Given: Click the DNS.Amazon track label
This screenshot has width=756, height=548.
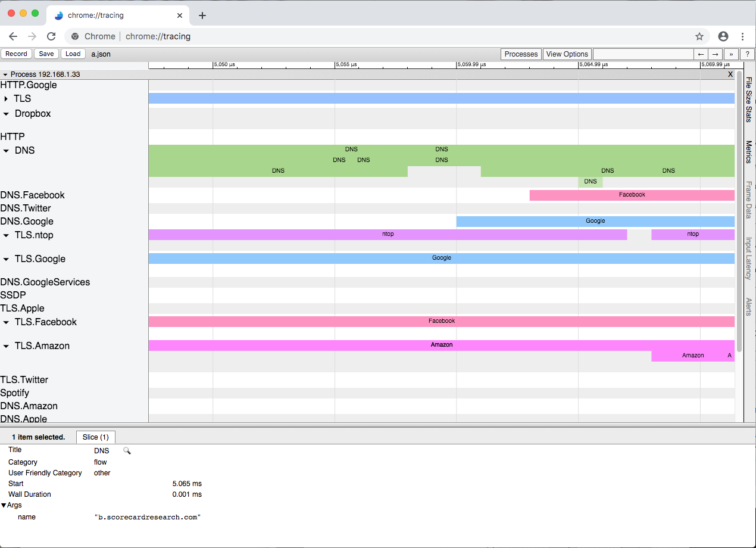Looking at the screenshot, I should (29, 406).
